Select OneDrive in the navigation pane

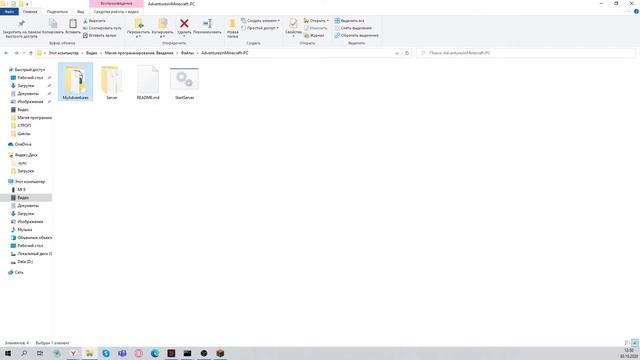22,144
